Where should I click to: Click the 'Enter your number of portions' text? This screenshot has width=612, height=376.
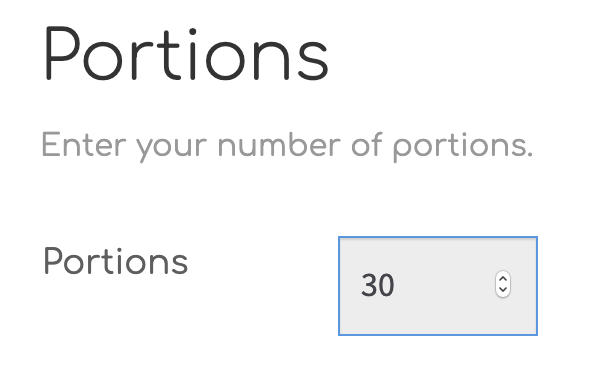pos(287,146)
